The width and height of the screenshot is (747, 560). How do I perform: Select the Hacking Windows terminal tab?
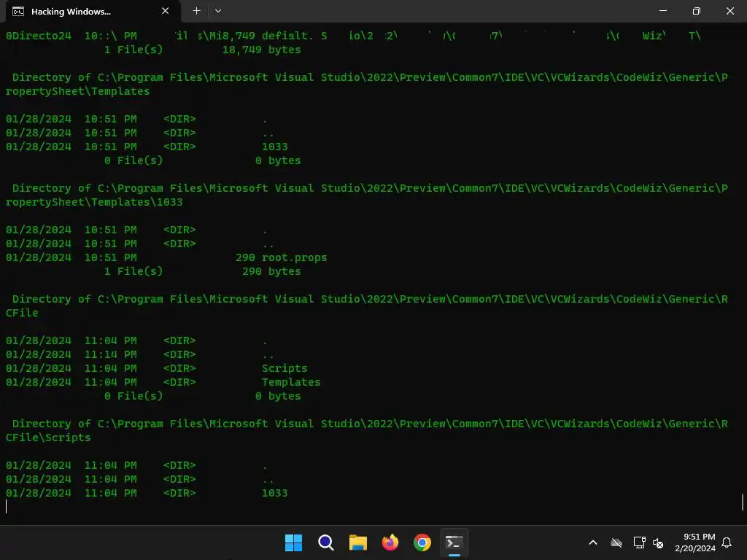93,12
